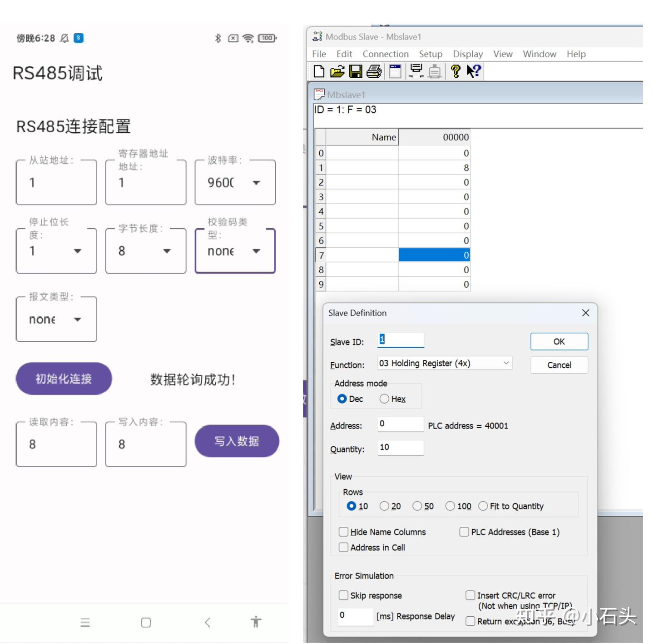Open the 波特率 baud rate dropdown
Image resolution: width=654 pixels, height=644 pixels.
pos(235,182)
